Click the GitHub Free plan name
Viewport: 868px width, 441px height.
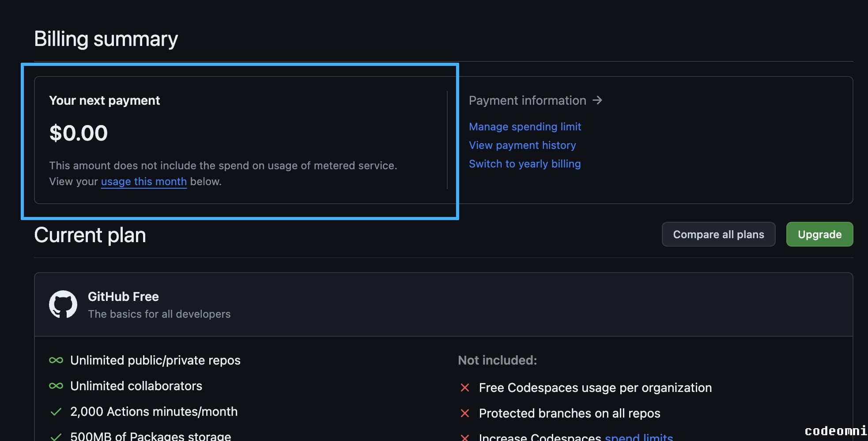pos(123,297)
